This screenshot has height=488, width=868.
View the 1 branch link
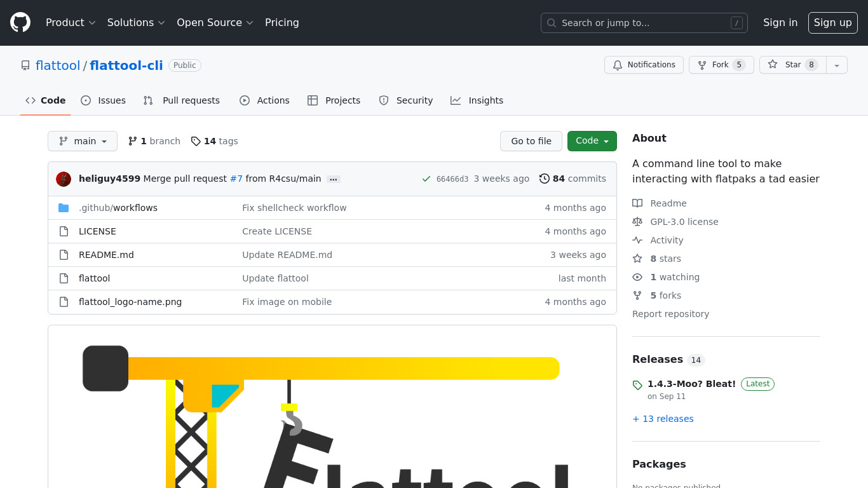[154, 141]
